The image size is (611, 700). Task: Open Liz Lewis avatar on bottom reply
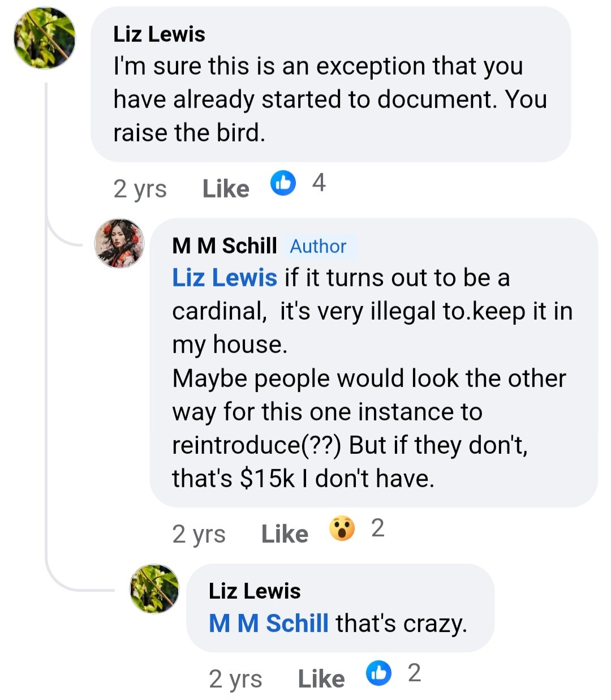coord(154,589)
